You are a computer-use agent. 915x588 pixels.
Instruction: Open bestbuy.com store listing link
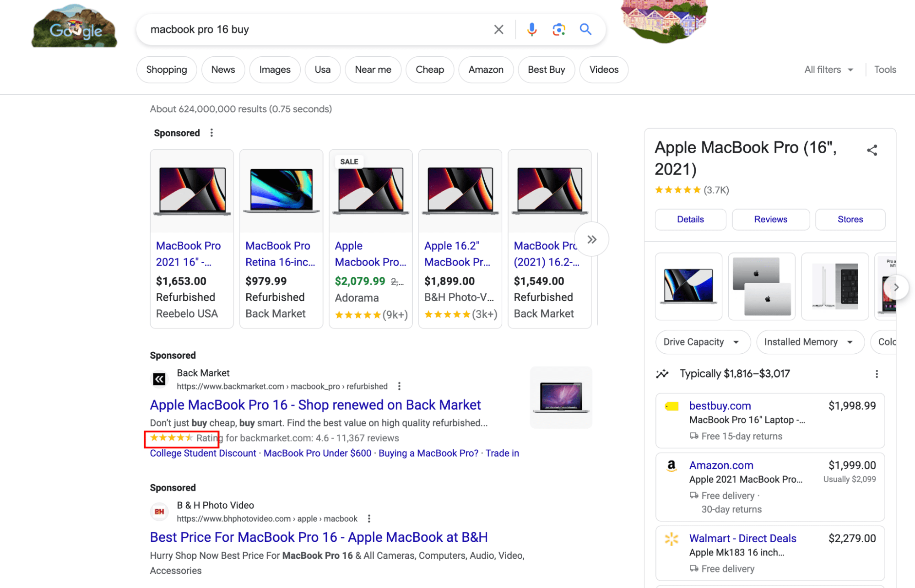[720, 406]
